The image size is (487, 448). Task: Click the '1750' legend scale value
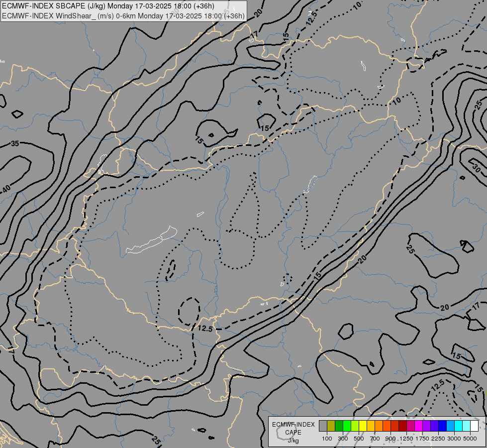coord(422,439)
